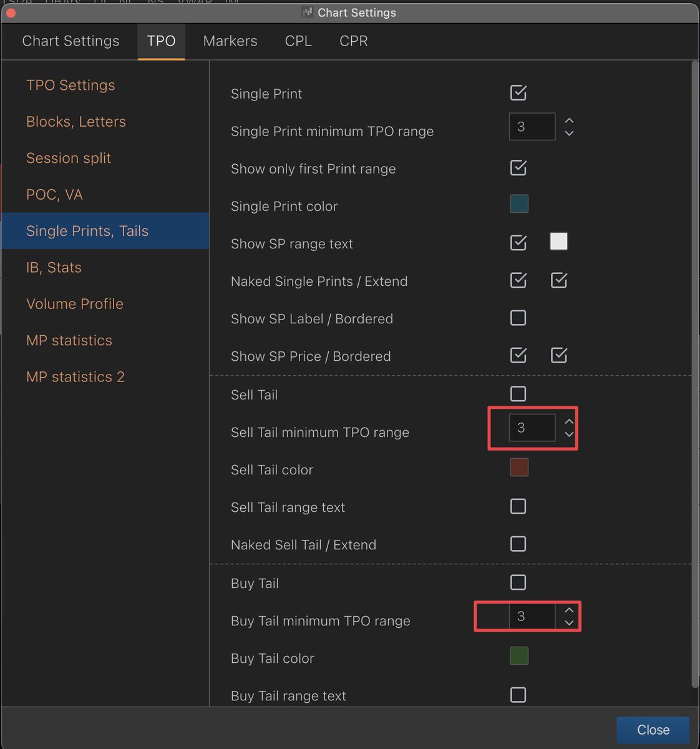Image resolution: width=700 pixels, height=749 pixels.
Task: Open SP range text color swatch
Action: pos(559,242)
